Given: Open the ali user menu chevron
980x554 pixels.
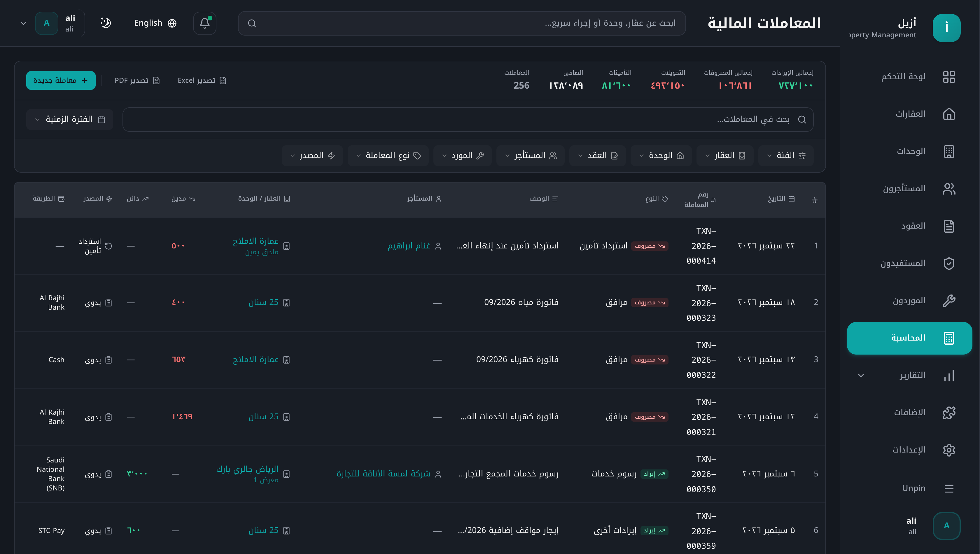Looking at the screenshot, I should coord(23,23).
